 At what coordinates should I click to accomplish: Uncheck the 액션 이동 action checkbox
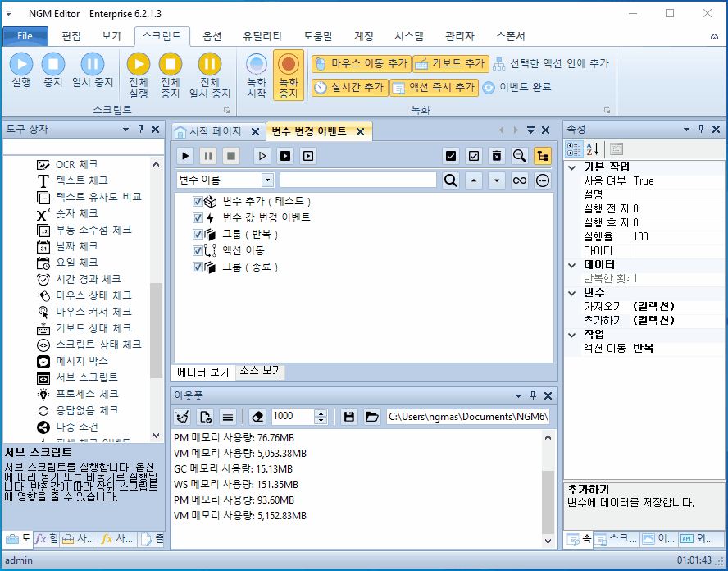tap(198, 251)
